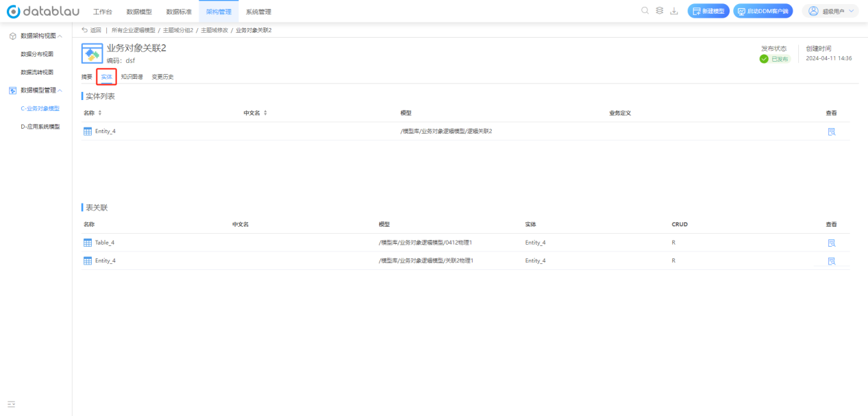Click the databl​au logo

(x=43, y=12)
